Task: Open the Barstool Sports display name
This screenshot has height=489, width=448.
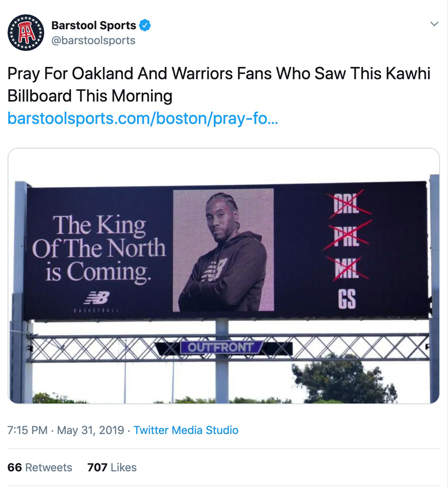Action: [x=94, y=25]
